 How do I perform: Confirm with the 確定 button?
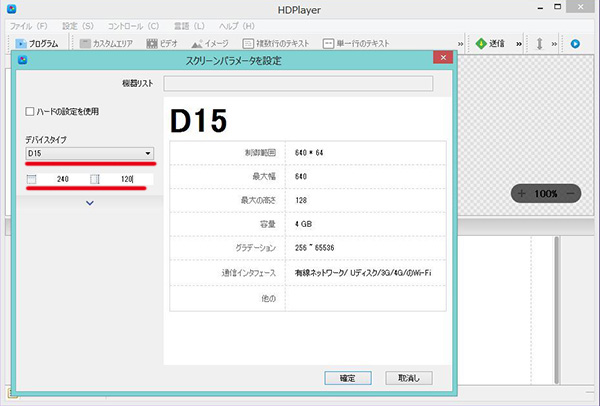click(347, 378)
